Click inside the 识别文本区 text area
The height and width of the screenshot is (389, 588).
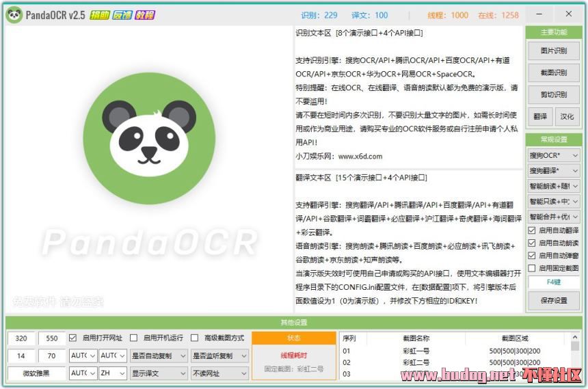point(408,98)
